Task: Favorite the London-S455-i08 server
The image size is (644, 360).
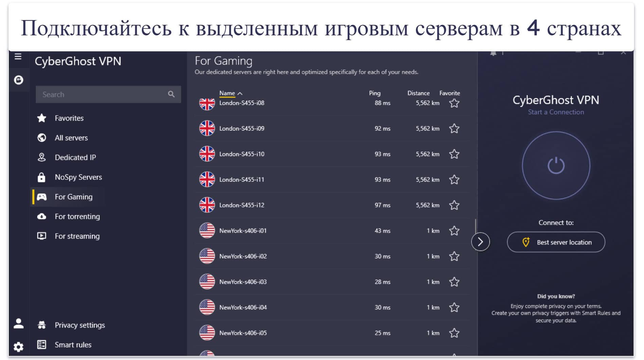Action: [454, 103]
